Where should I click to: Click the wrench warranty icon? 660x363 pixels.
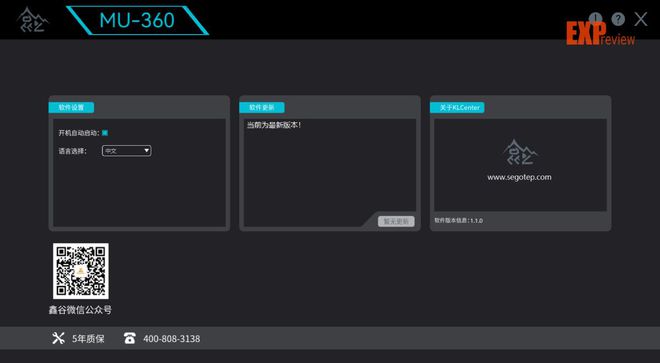click(58, 338)
